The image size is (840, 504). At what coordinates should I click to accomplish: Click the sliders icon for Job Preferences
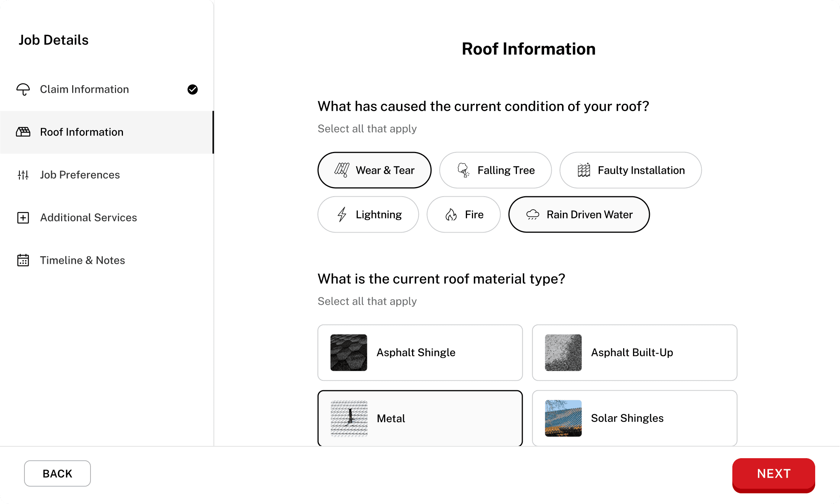click(x=23, y=175)
